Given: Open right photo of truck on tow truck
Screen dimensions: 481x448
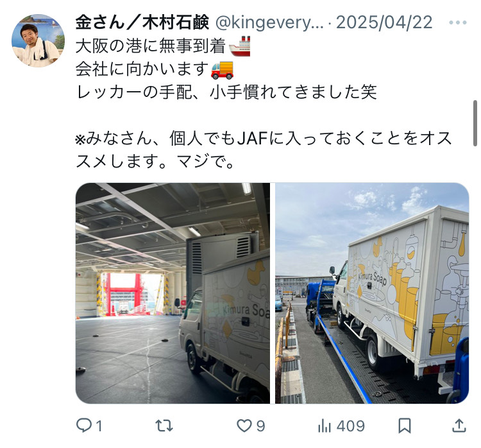Looking at the screenshot, I should tap(372, 293).
